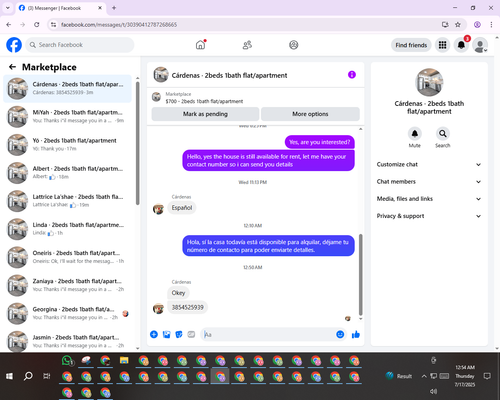Open the emoji picker in message box
500x400 pixels.
coord(340,334)
